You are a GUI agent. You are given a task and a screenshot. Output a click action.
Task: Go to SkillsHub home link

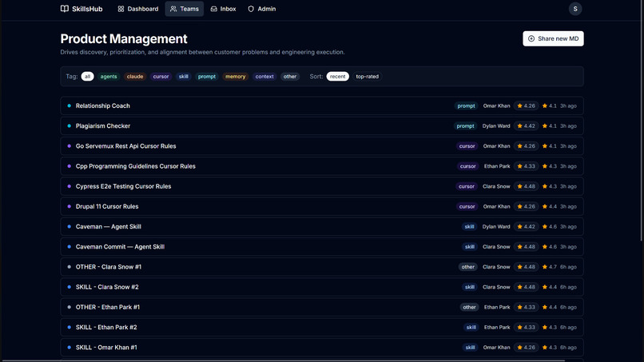(81, 9)
